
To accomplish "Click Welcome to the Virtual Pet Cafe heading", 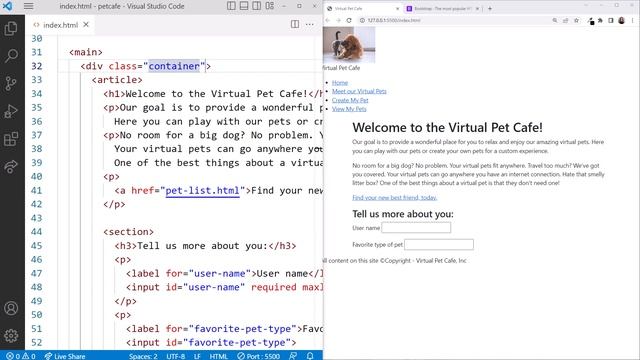I will 447,127.
